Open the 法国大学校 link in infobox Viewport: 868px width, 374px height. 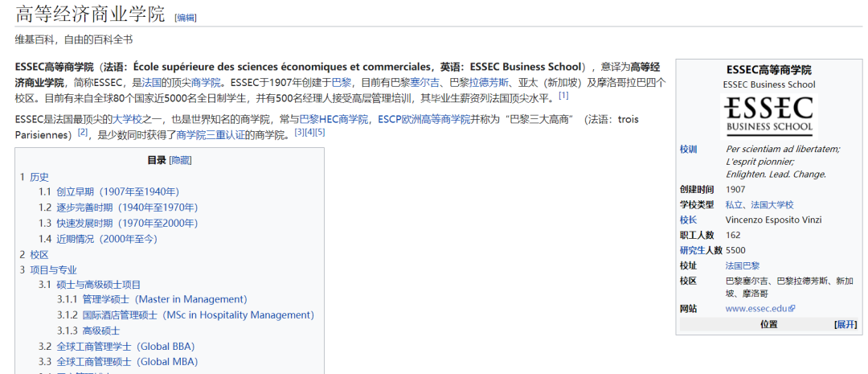pyautogui.click(x=772, y=204)
